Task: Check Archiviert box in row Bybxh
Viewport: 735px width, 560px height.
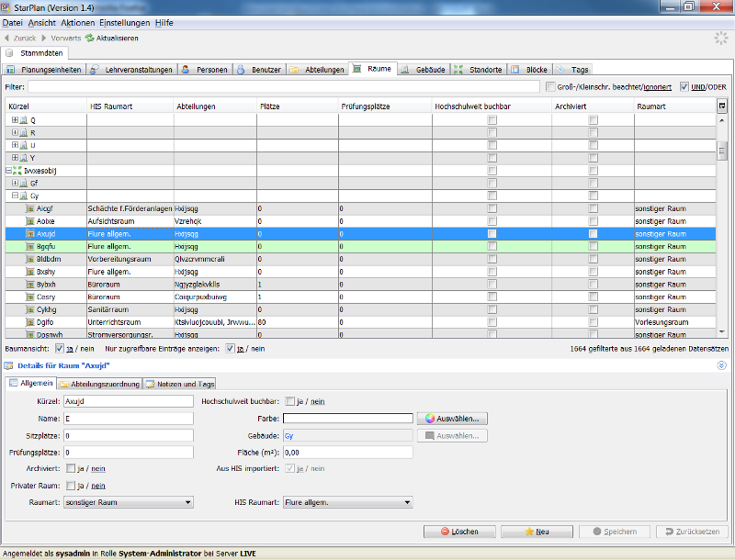Action: [593, 285]
